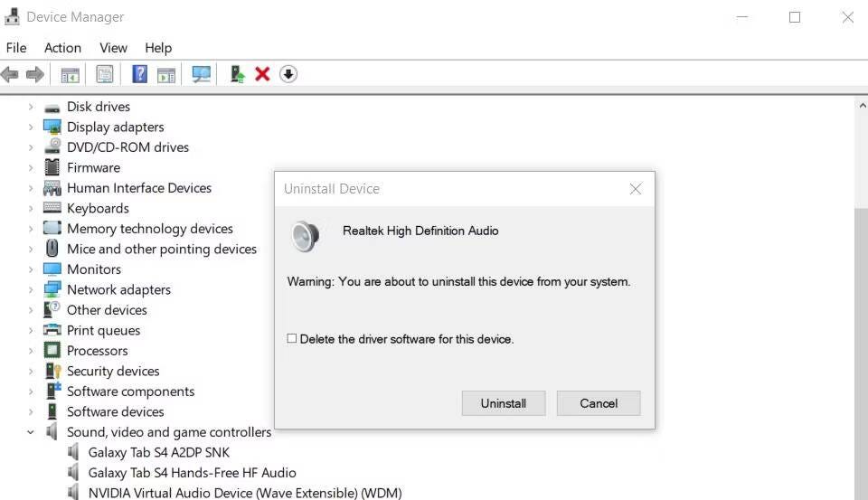Expand the Keyboards category
The image size is (868, 500).
coord(31,208)
